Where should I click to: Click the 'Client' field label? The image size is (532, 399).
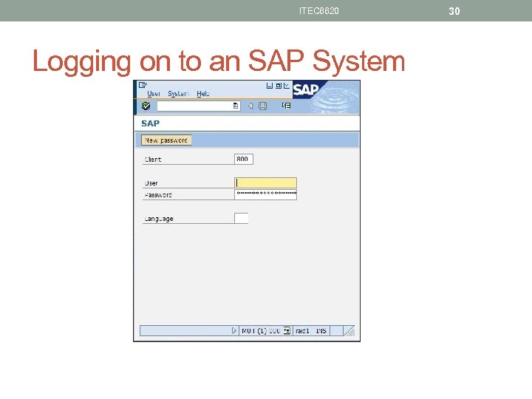tap(153, 159)
